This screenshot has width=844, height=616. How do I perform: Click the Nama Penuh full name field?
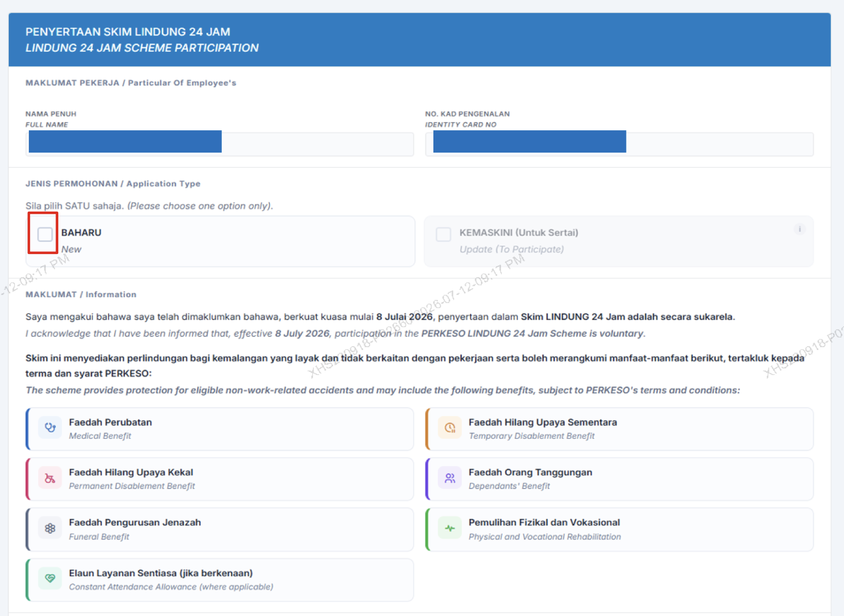220,144
